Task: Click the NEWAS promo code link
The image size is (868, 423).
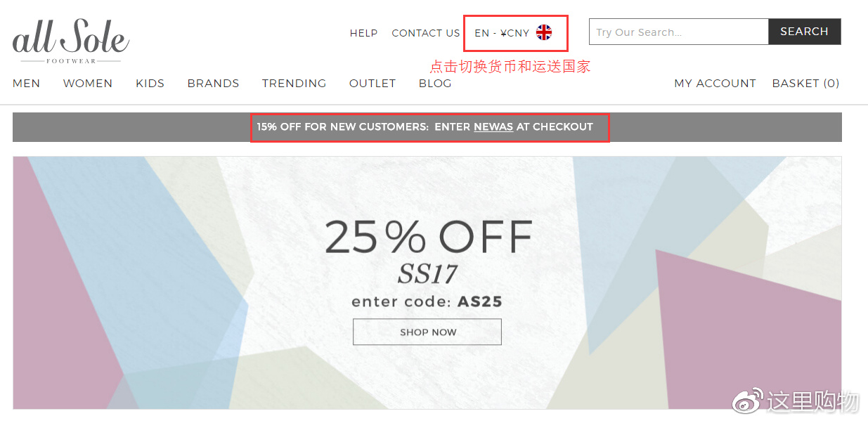Action: click(493, 127)
